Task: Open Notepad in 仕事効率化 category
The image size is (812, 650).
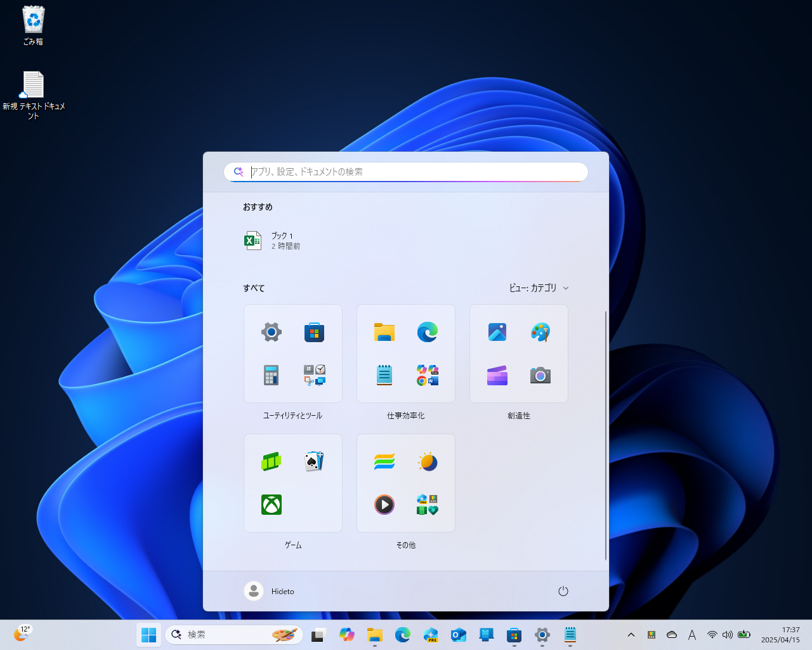Action: coord(384,375)
